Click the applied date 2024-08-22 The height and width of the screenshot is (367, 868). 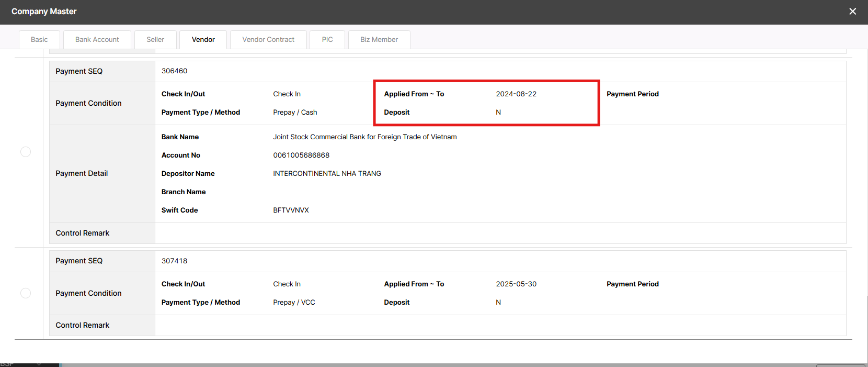(x=516, y=94)
